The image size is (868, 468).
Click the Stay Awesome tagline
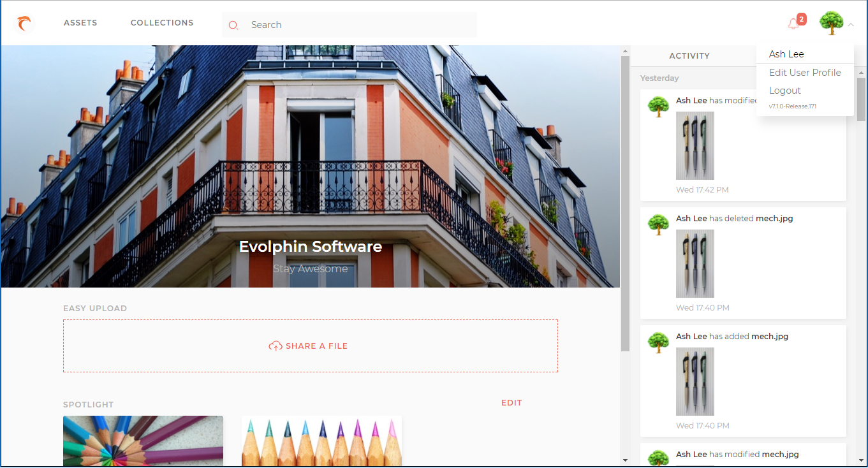311,269
